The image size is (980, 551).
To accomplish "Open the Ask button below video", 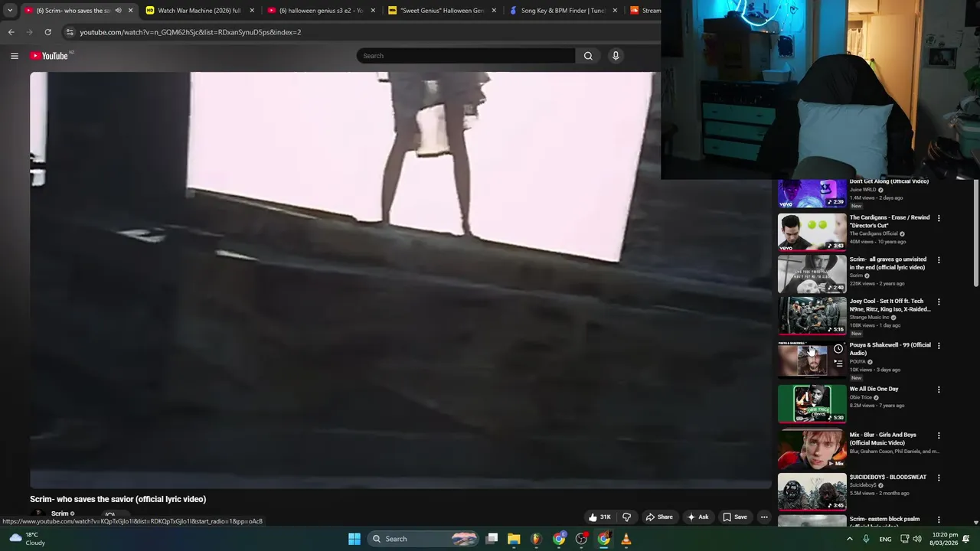I will (x=697, y=517).
